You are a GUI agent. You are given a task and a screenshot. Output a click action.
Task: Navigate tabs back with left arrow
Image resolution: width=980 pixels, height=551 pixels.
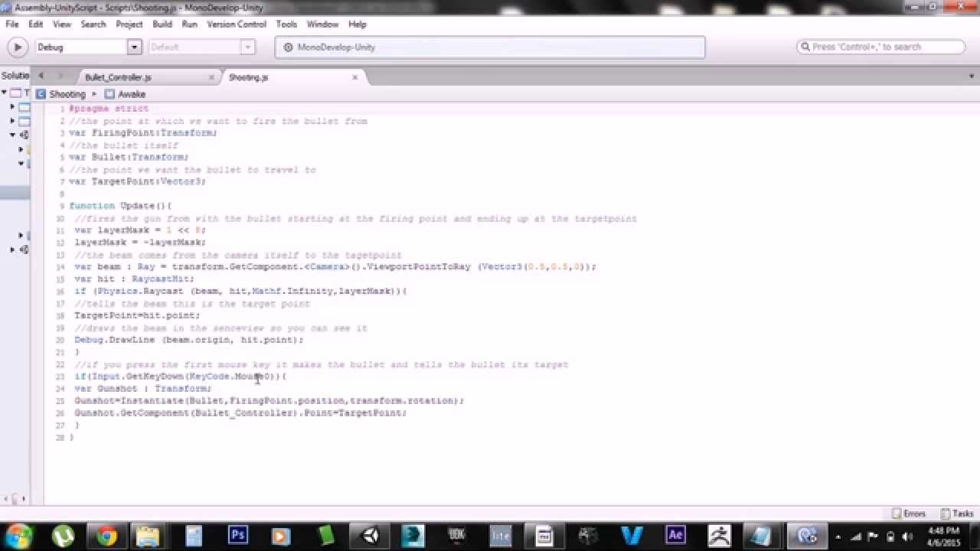pos(41,76)
